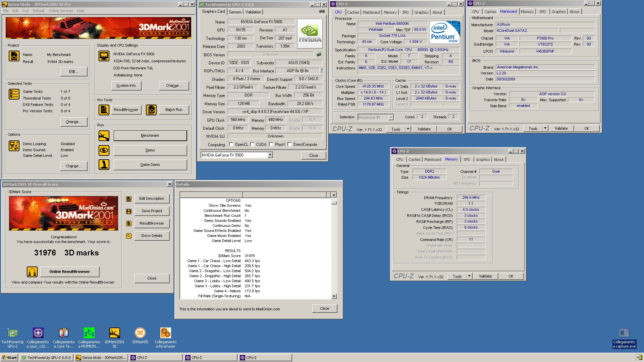Click the BIOS save chip icon in GPU-Z
Screen dimensions: 644x362
319,54
